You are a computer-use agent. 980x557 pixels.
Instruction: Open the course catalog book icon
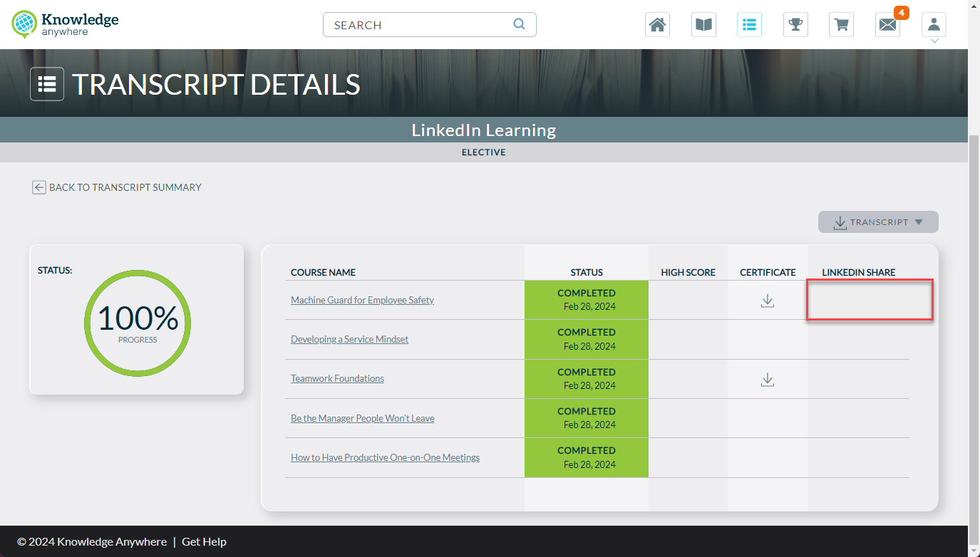click(703, 25)
